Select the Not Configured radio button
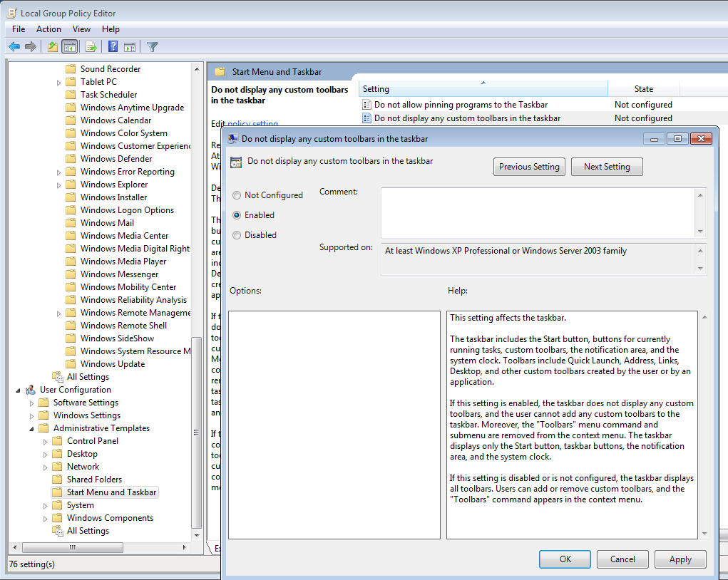 pyautogui.click(x=237, y=195)
